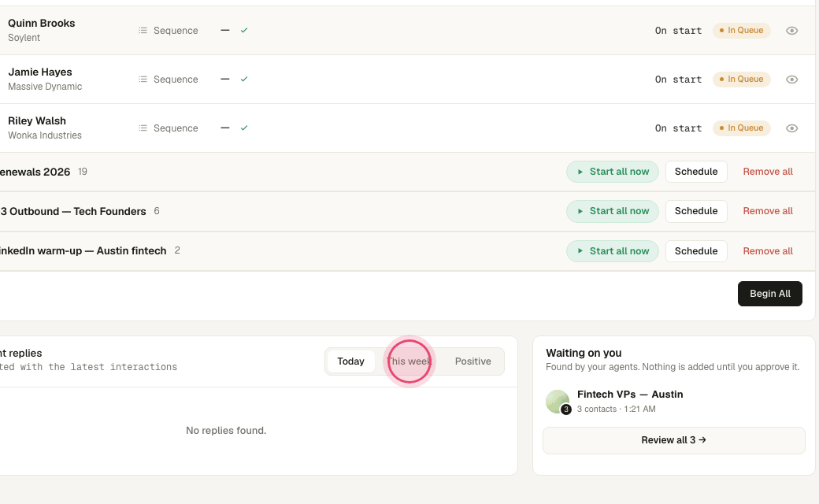
Task: Select the Positive replies tab
Action: point(472,361)
